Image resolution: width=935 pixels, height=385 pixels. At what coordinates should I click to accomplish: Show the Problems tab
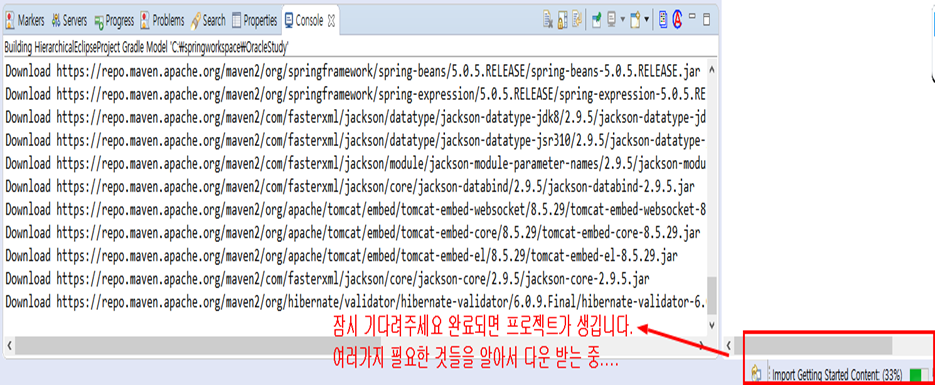(x=162, y=20)
